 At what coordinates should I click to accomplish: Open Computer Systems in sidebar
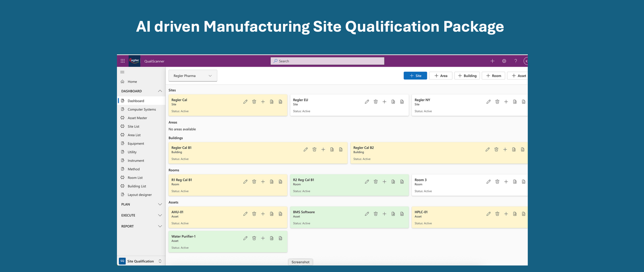pos(141,109)
